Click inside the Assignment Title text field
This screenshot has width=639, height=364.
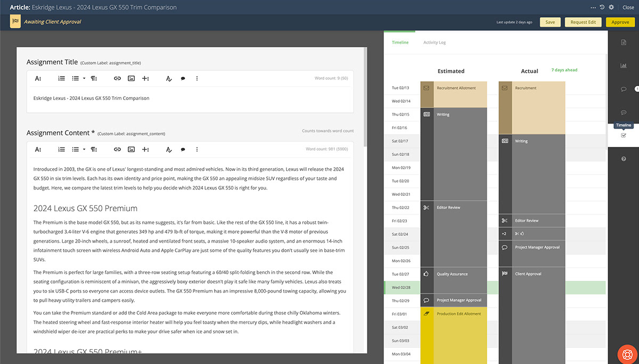[x=190, y=99]
